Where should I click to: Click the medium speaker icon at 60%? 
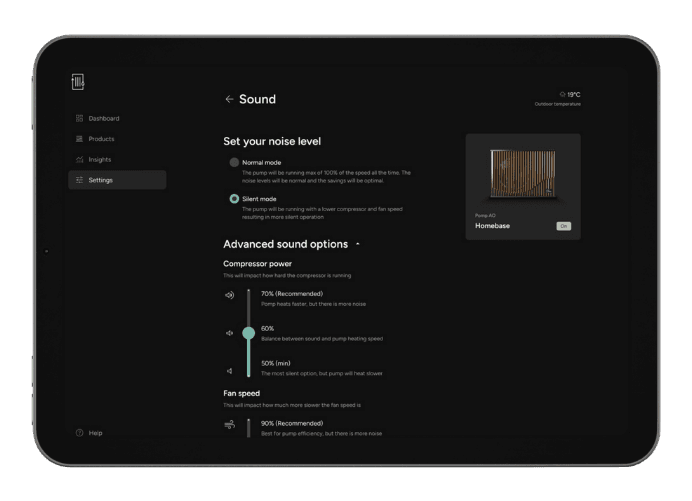[229, 333]
